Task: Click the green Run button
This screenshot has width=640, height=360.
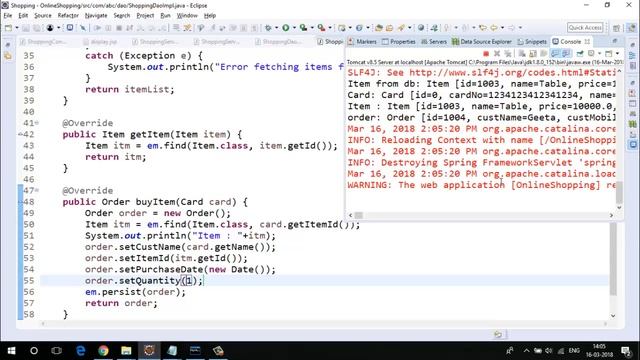Action: pyautogui.click(x=286, y=28)
